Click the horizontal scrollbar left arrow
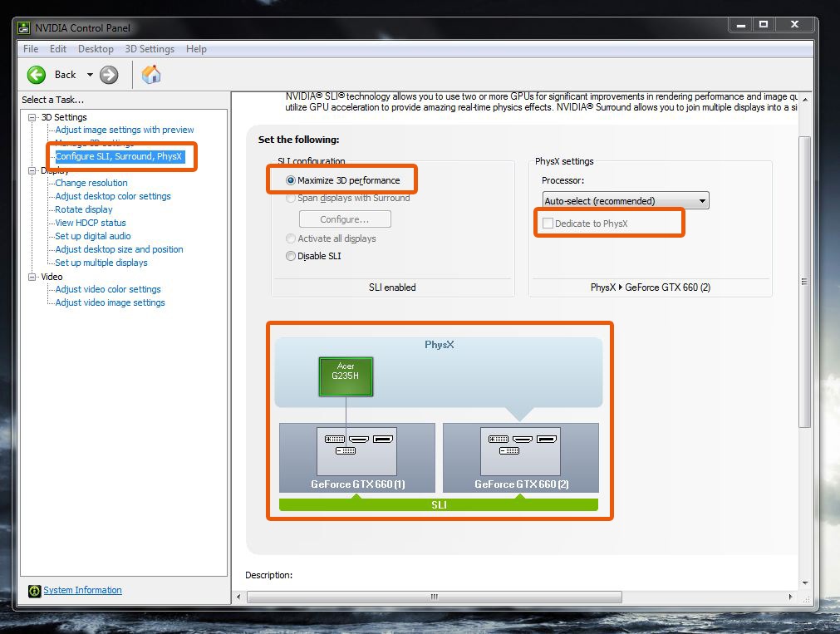The image size is (840, 634). [x=239, y=597]
